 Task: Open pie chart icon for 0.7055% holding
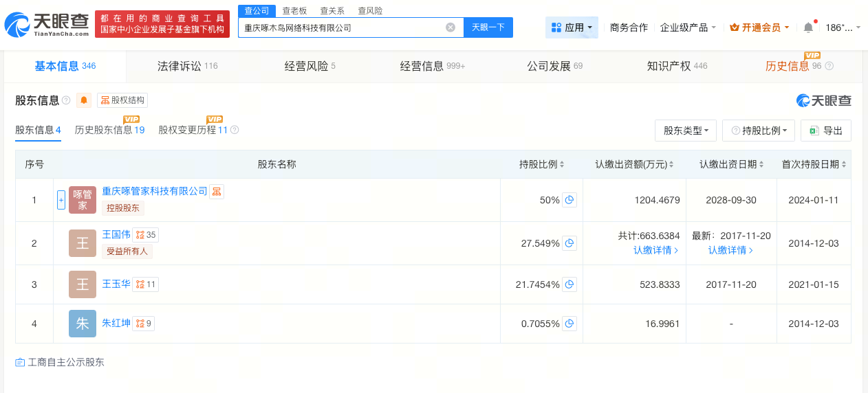pyautogui.click(x=569, y=324)
